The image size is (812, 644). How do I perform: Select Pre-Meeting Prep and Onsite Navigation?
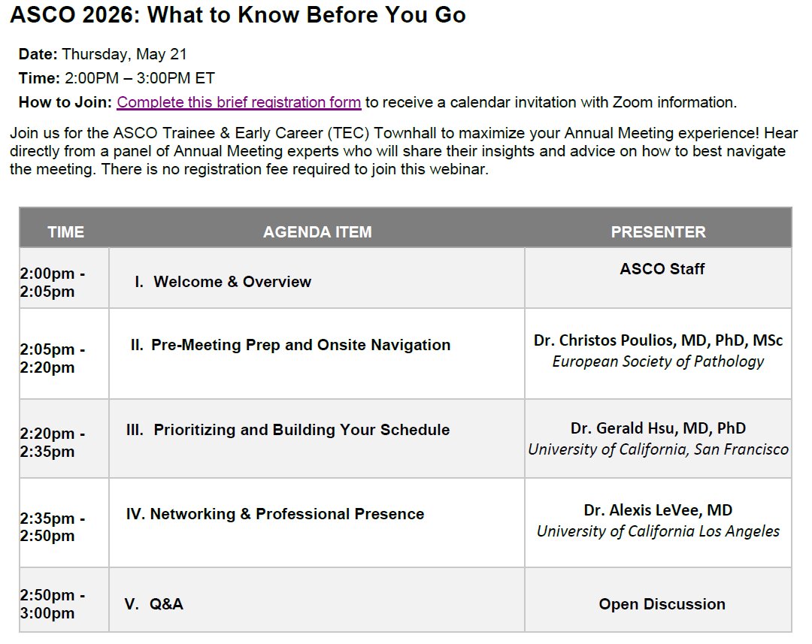[x=290, y=345]
